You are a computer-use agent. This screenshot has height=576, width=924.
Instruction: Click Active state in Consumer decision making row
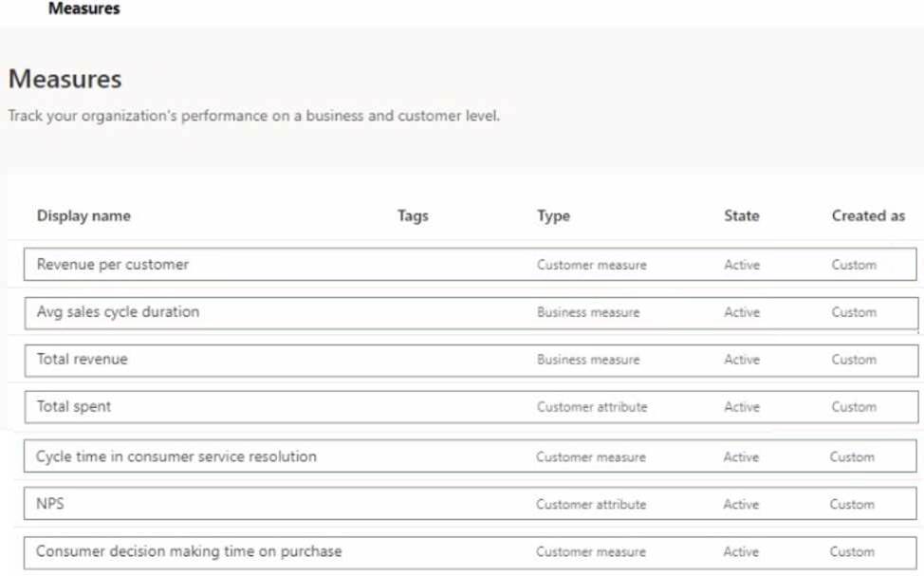[x=741, y=552]
